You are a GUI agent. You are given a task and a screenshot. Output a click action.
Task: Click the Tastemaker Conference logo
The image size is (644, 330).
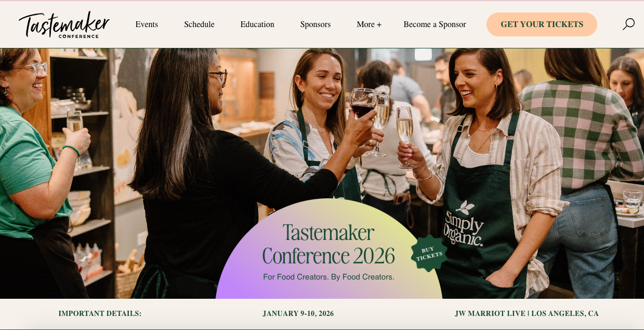pos(64,25)
